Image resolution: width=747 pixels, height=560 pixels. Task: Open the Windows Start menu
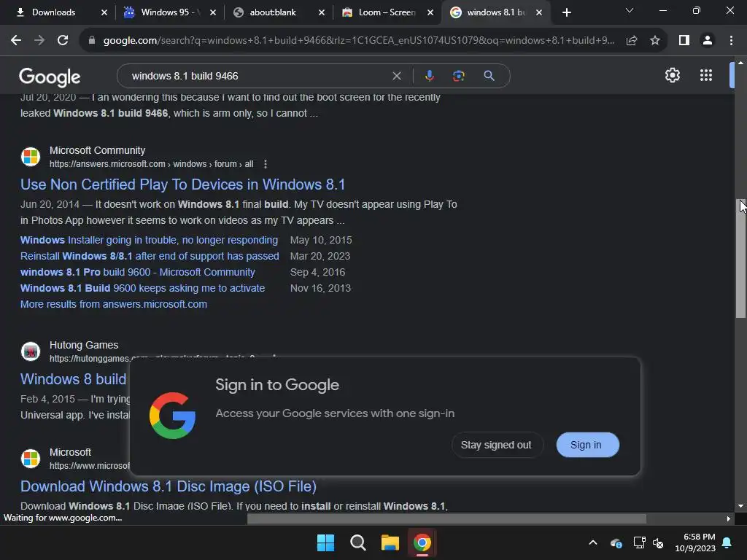tap(326, 542)
